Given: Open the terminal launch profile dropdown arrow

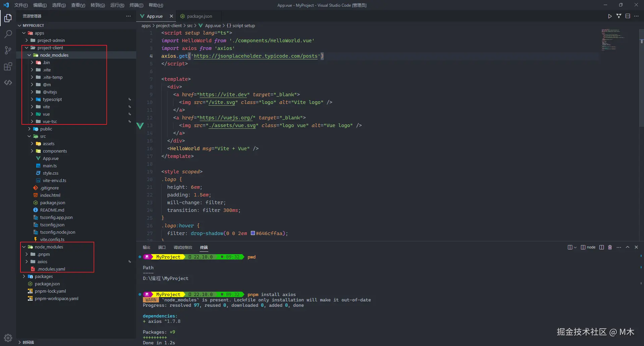Looking at the screenshot, I should (x=575, y=247).
